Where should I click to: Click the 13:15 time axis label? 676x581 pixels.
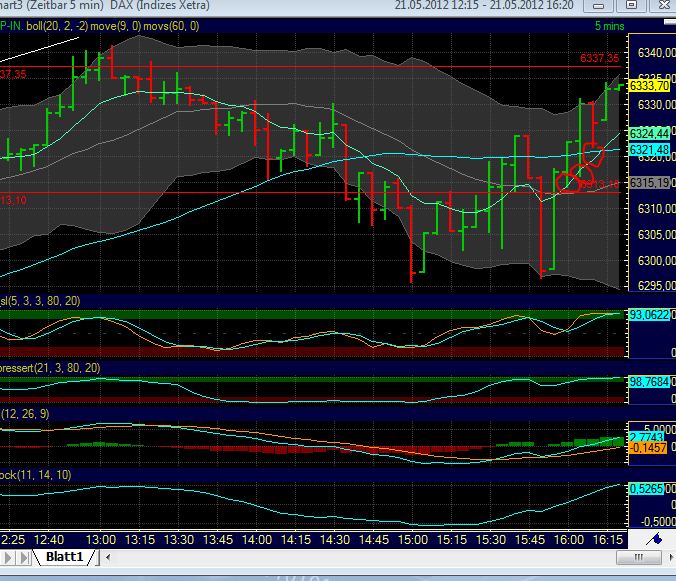[140, 540]
